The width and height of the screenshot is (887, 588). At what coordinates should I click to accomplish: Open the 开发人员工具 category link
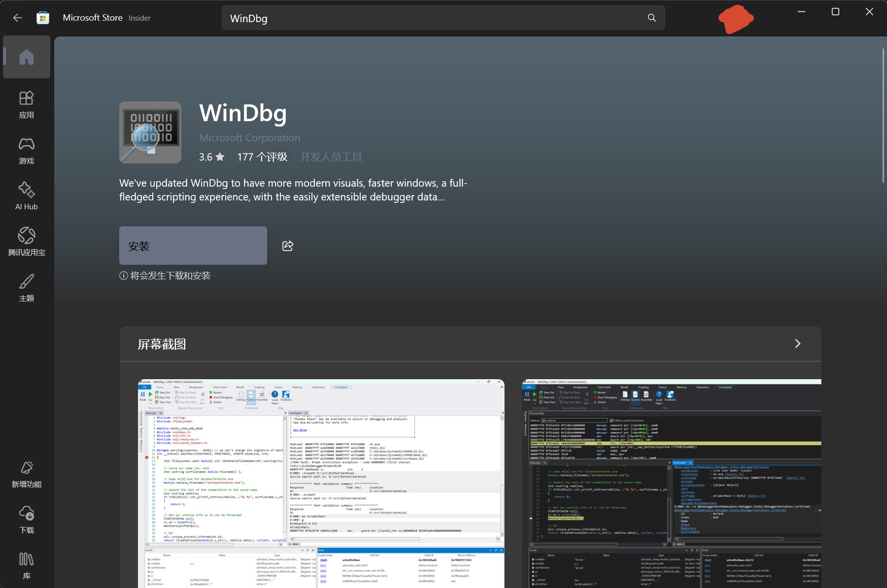pyautogui.click(x=331, y=157)
